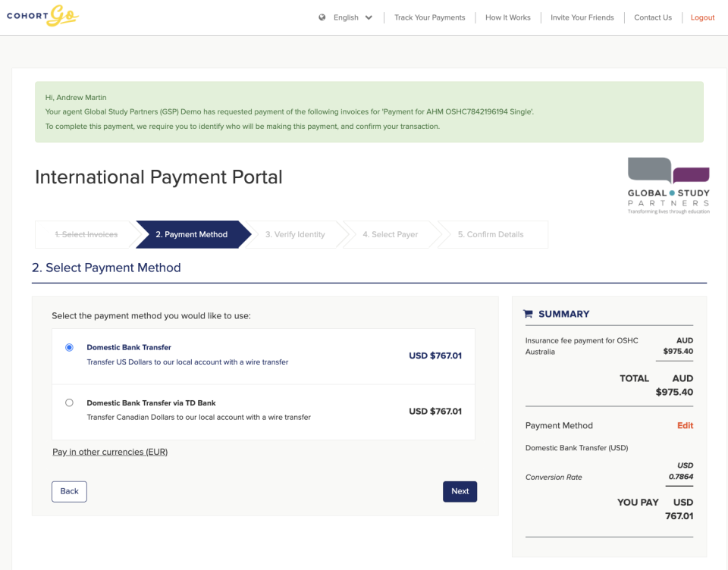Click Pay in other currencies (EUR)
Screen dimensions: 728x570
[x=110, y=452]
